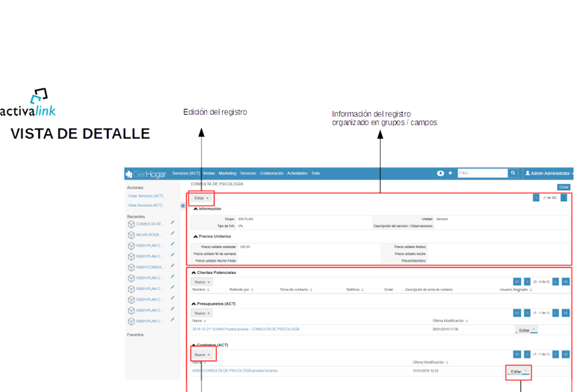Viewport: 585px width, 392px height.
Task: Click pencil icon beside 00001/CONSUL... recent item
Action: [x=172, y=266]
